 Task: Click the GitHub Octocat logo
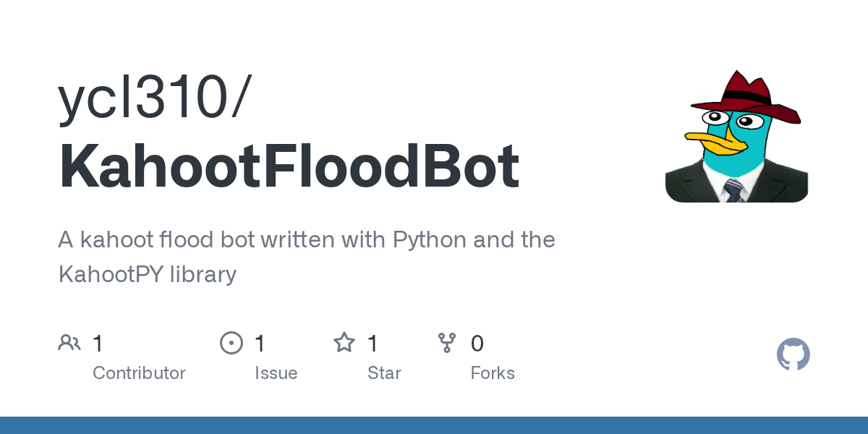click(793, 354)
